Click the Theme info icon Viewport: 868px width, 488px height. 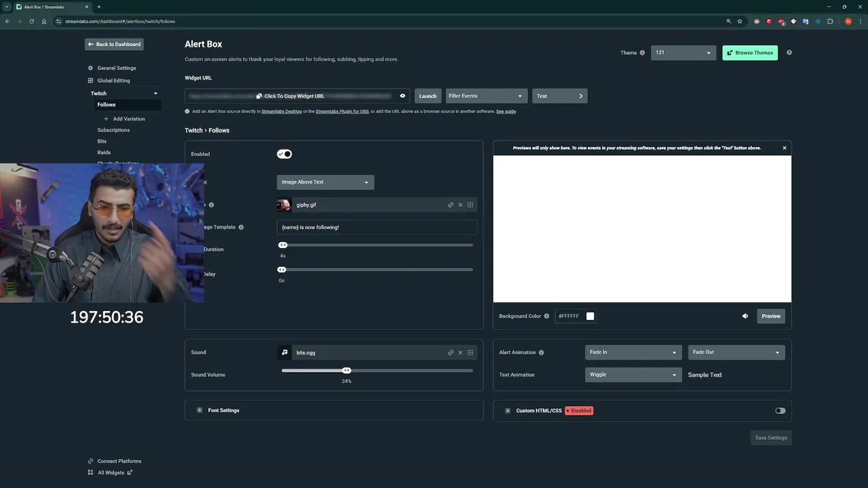[x=642, y=53]
